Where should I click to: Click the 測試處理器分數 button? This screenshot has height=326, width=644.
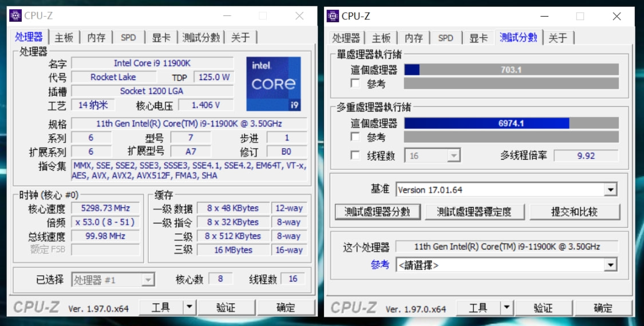(x=377, y=212)
